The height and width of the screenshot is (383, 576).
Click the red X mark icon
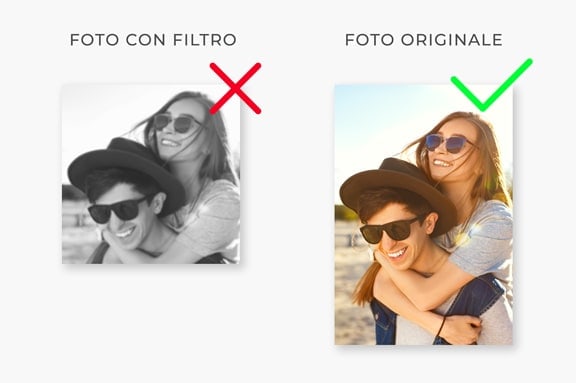point(235,88)
